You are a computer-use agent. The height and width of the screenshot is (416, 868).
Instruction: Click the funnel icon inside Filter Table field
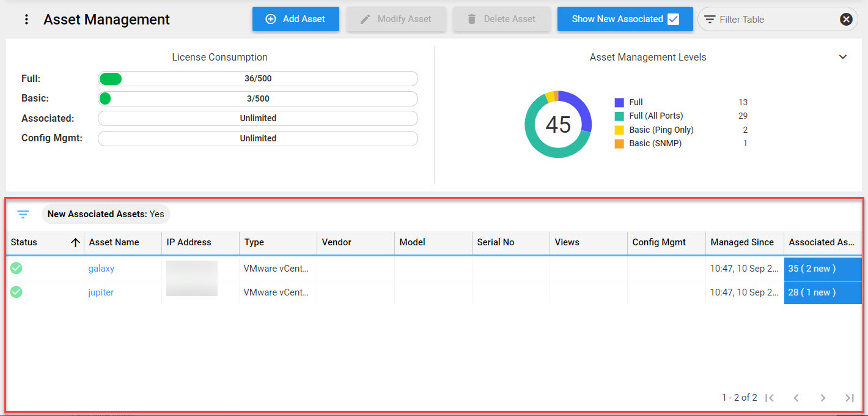(709, 19)
